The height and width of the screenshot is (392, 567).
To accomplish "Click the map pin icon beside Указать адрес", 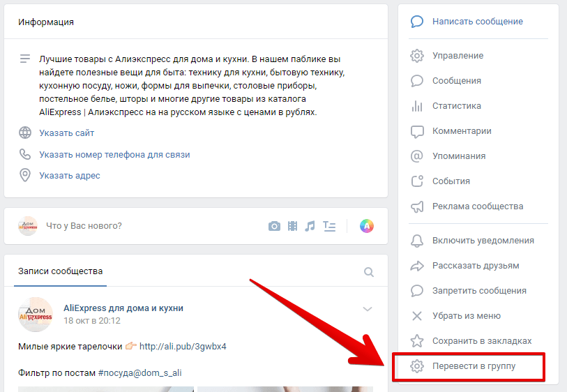I will 25,175.
